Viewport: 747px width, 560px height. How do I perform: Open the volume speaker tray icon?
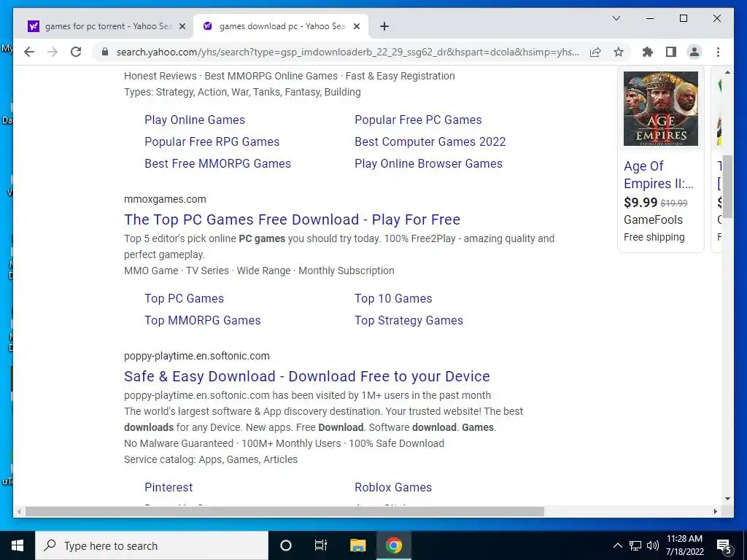(653, 545)
